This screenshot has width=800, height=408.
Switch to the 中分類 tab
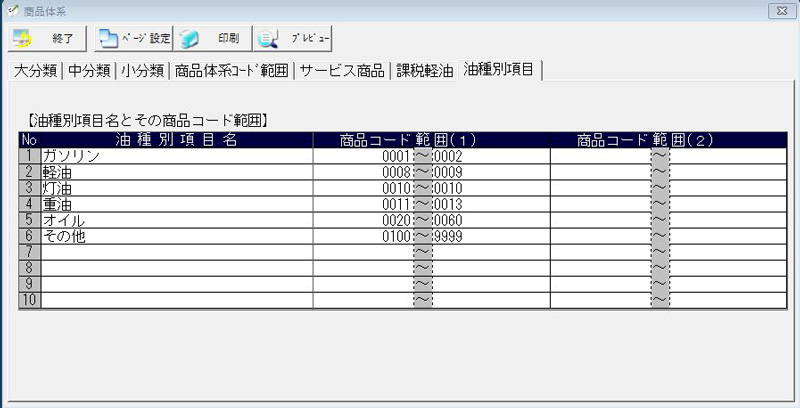coord(89,71)
